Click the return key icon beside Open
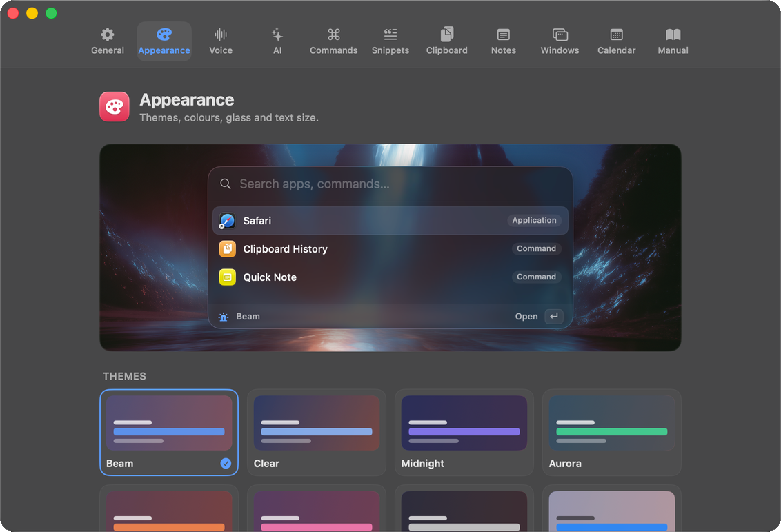Viewport: 781px width, 532px height. click(x=554, y=316)
